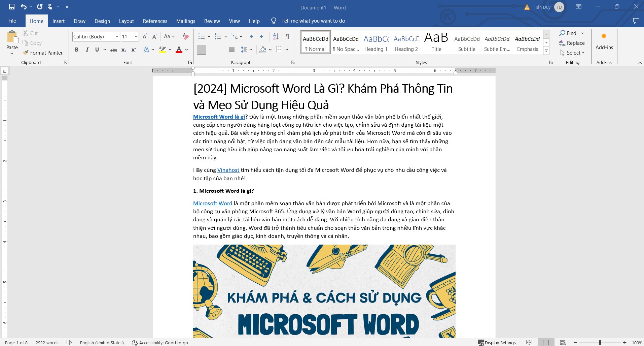Expand the numbering list dropdown arrow

click(225, 36)
